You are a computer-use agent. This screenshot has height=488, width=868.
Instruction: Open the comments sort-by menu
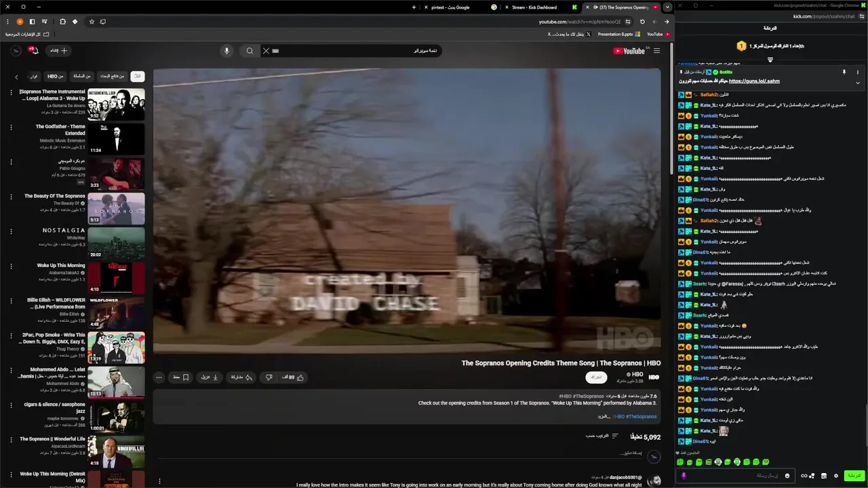tap(602, 436)
